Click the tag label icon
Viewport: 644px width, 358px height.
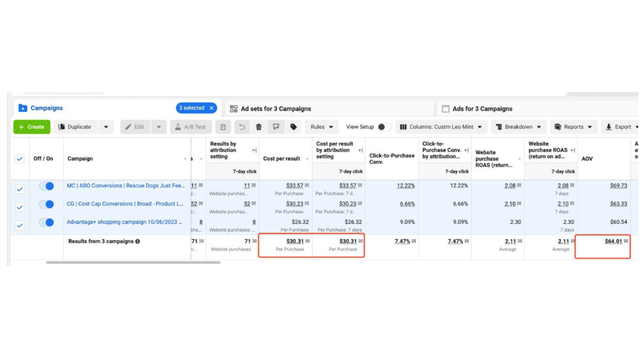pos(293,127)
